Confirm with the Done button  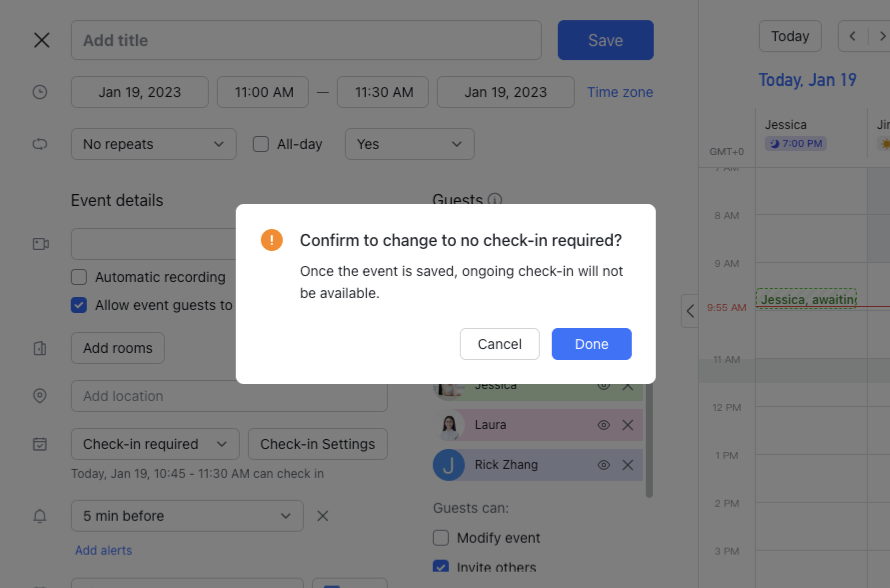click(591, 343)
